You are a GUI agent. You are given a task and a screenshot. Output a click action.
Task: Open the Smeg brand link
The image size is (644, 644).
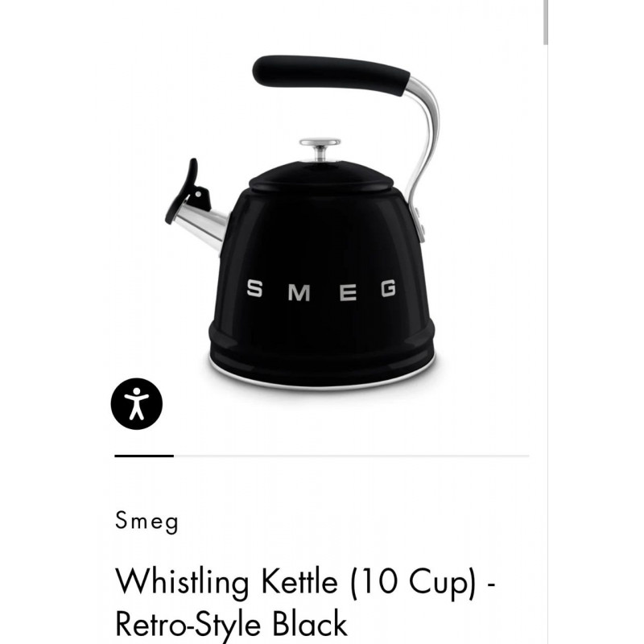point(147,522)
